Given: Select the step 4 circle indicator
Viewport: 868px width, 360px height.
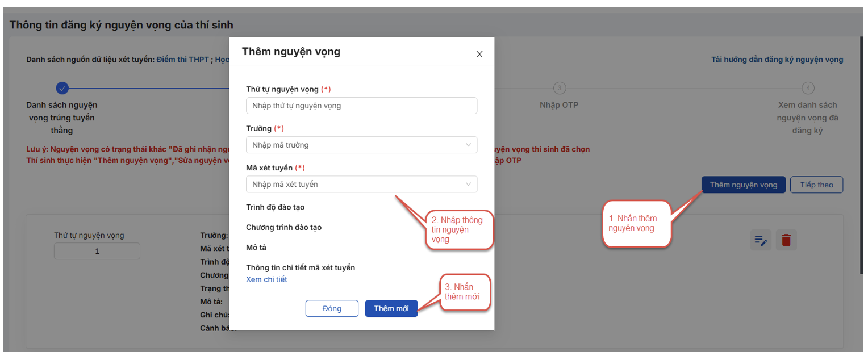Looking at the screenshot, I should pos(807,88).
